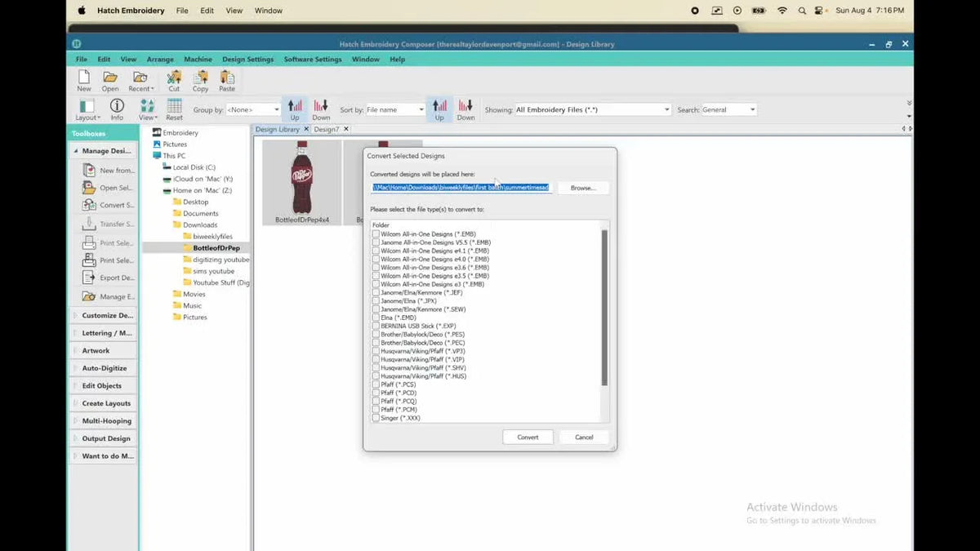Viewport: 980px width, 551px height.
Task: Select the New from… toolbox item
Action: (x=109, y=171)
